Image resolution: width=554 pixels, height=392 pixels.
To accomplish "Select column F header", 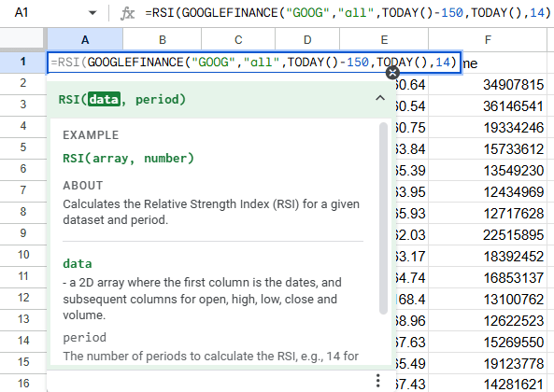I will tap(488, 40).
